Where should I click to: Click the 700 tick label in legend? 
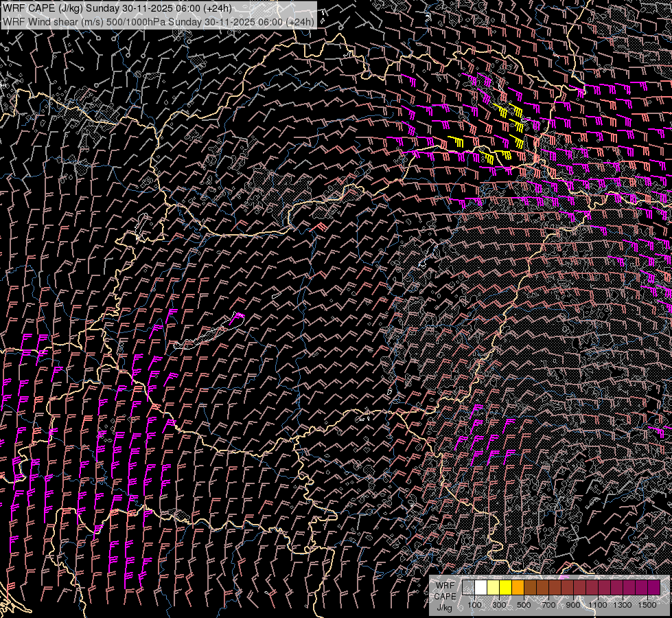point(548,605)
